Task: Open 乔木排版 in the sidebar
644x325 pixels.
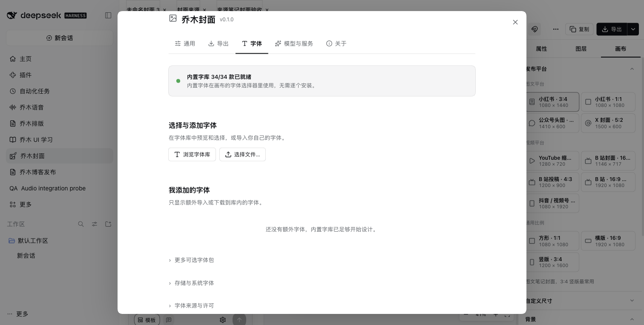Action: point(60,124)
